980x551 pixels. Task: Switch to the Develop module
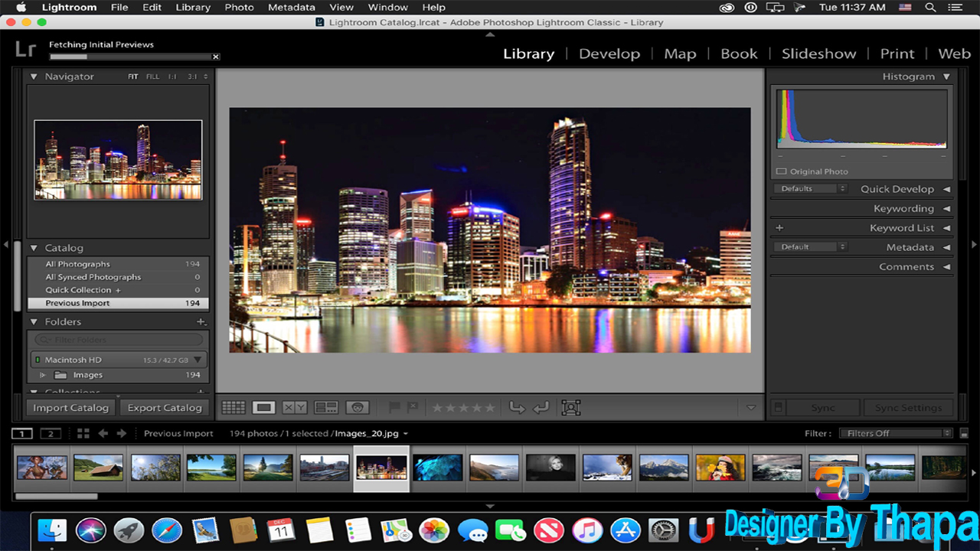click(609, 54)
